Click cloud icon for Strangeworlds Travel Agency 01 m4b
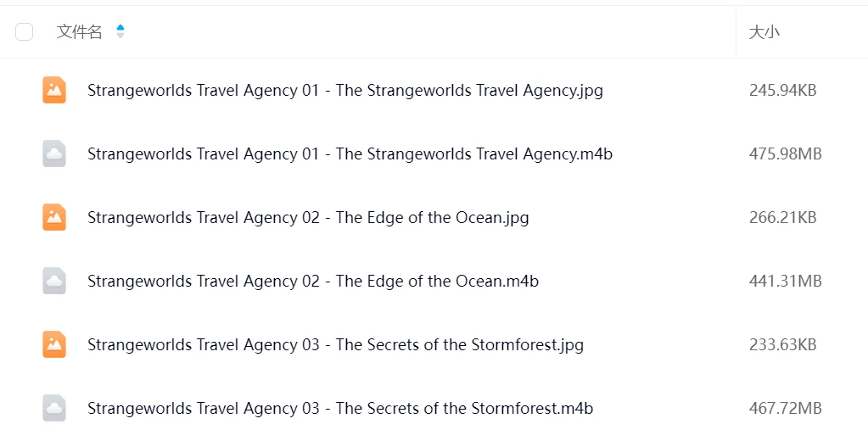This screenshot has height=441, width=868. pos(54,154)
